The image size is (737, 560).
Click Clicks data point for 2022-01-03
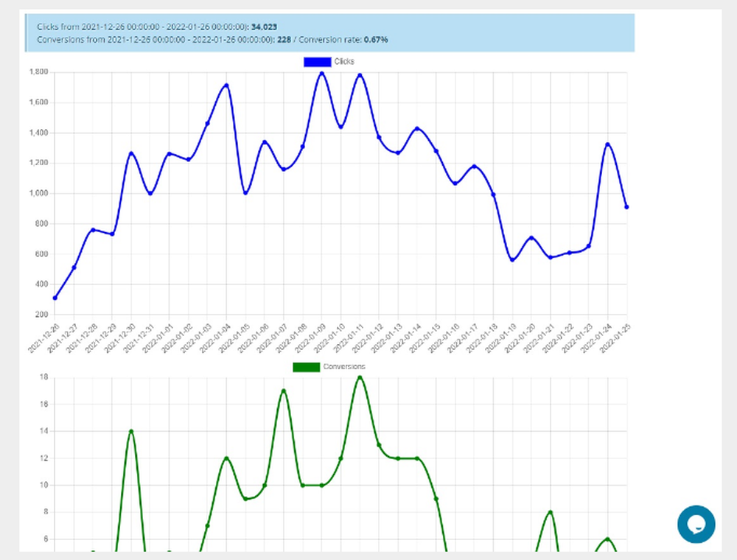click(207, 124)
